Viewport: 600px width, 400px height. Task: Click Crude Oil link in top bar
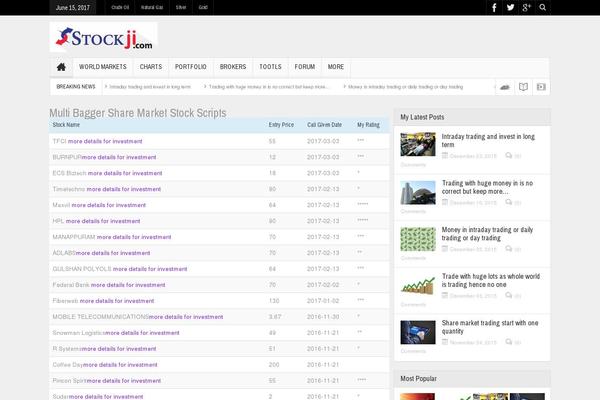(120, 7)
